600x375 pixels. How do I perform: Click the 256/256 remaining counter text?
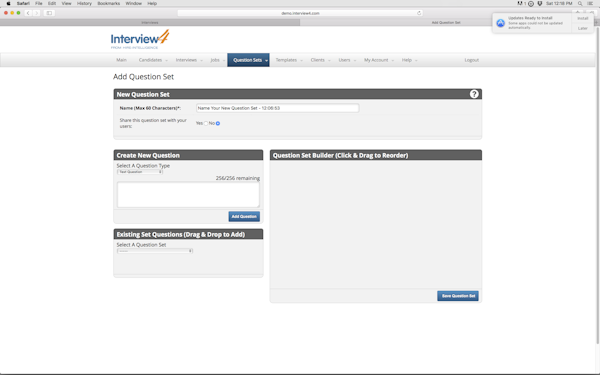pyautogui.click(x=238, y=178)
